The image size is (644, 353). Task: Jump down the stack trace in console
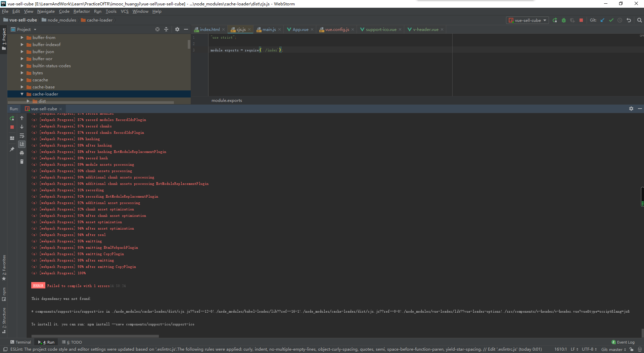click(x=22, y=127)
